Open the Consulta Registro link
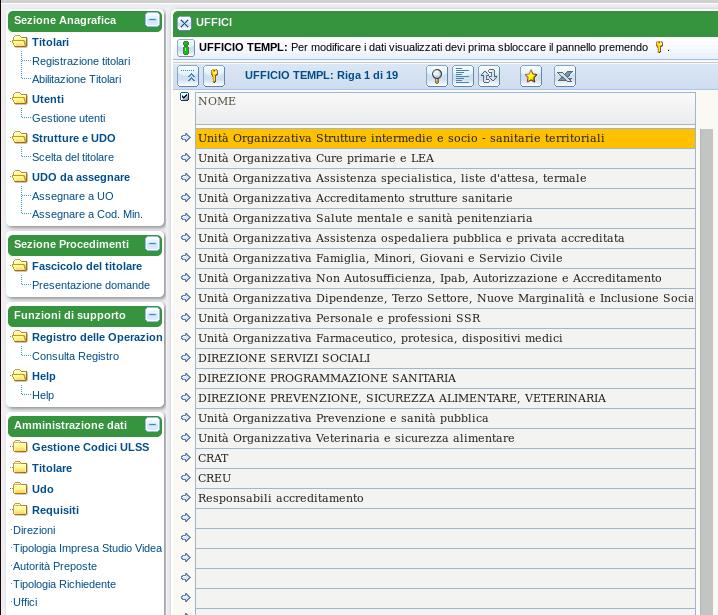718x615 pixels. 75,356
